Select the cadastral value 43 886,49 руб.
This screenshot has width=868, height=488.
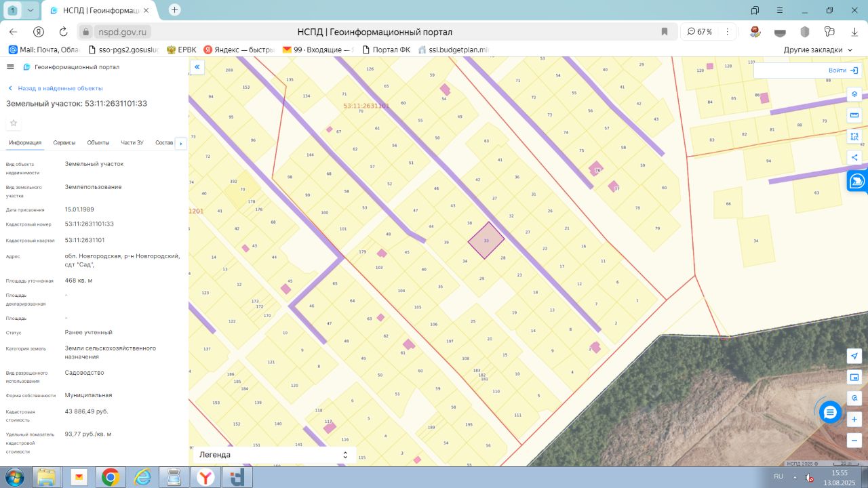click(x=87, y=411)
